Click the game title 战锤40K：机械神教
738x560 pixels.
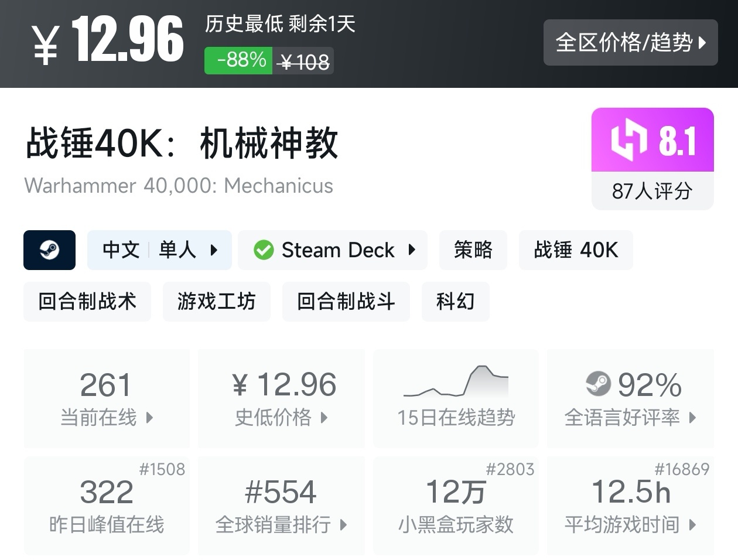click(182, 144)
